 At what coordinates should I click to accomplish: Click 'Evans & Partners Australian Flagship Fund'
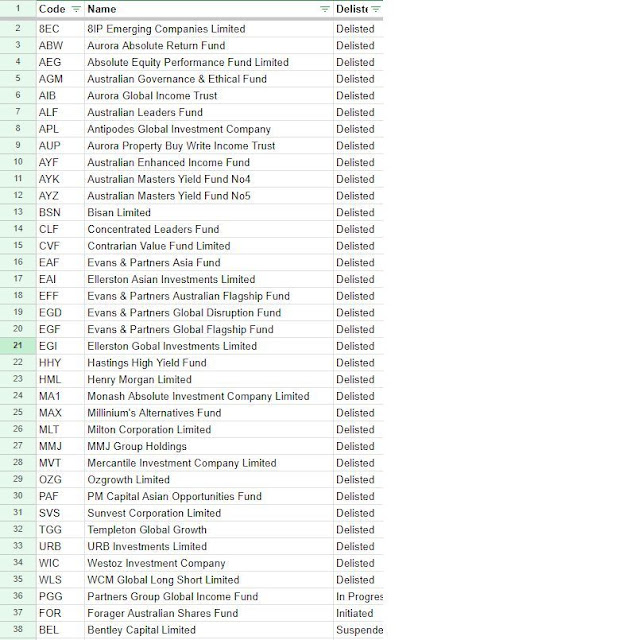pos(209,296)
